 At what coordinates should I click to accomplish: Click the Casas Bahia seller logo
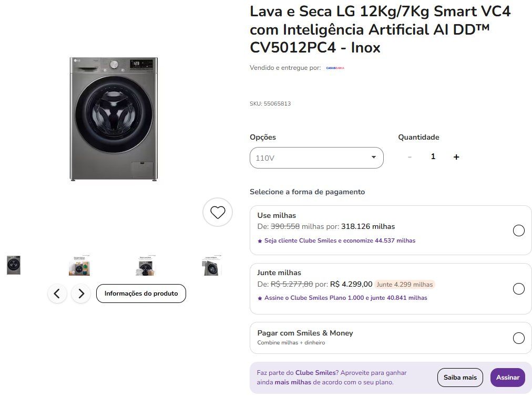pos(335,68)
